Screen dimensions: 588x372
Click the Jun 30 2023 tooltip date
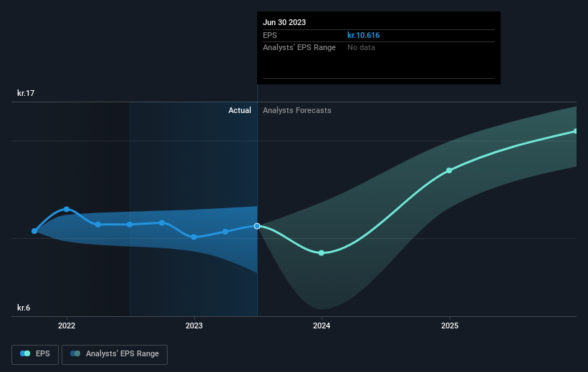point(284,22)
